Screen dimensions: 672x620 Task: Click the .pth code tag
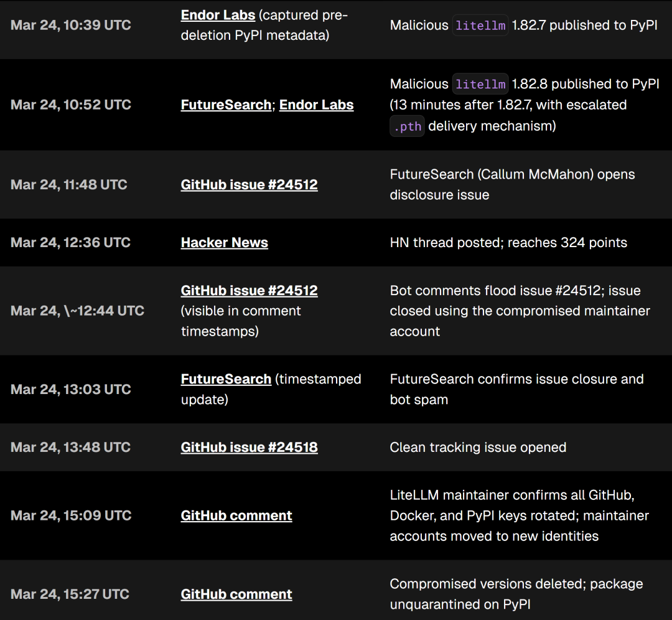(407, 126)
